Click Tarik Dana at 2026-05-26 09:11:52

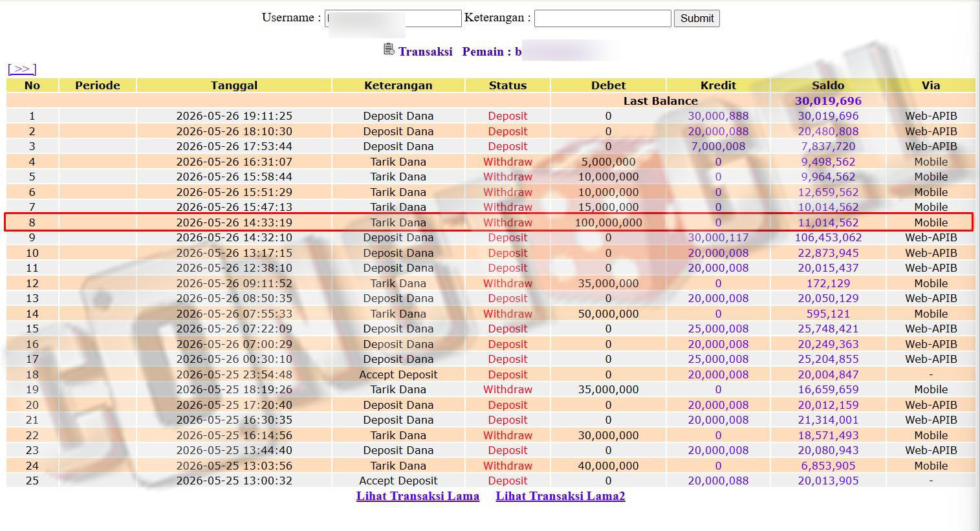[x=398, y=283]
